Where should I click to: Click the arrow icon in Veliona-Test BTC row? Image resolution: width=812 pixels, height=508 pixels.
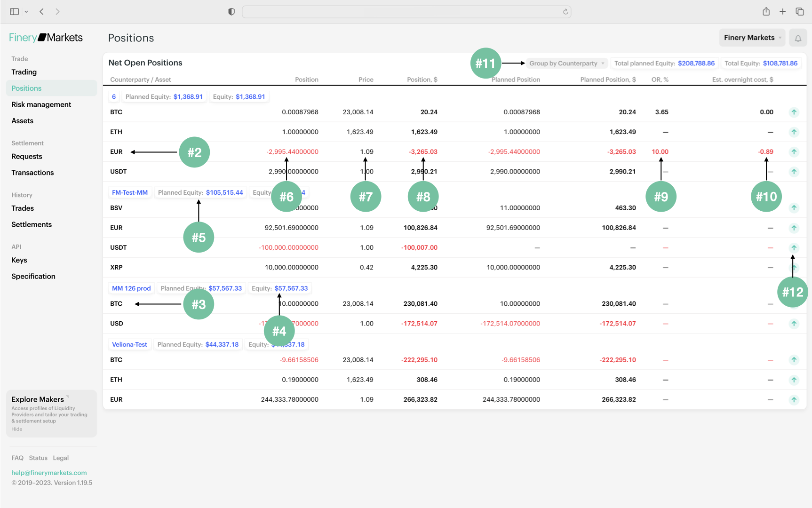[794, 360]
